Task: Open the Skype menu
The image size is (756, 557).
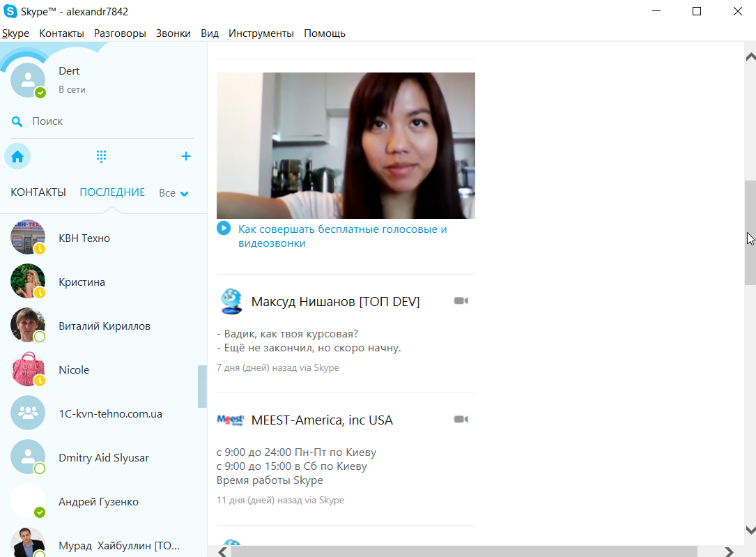Action: (x=15, y=33)
